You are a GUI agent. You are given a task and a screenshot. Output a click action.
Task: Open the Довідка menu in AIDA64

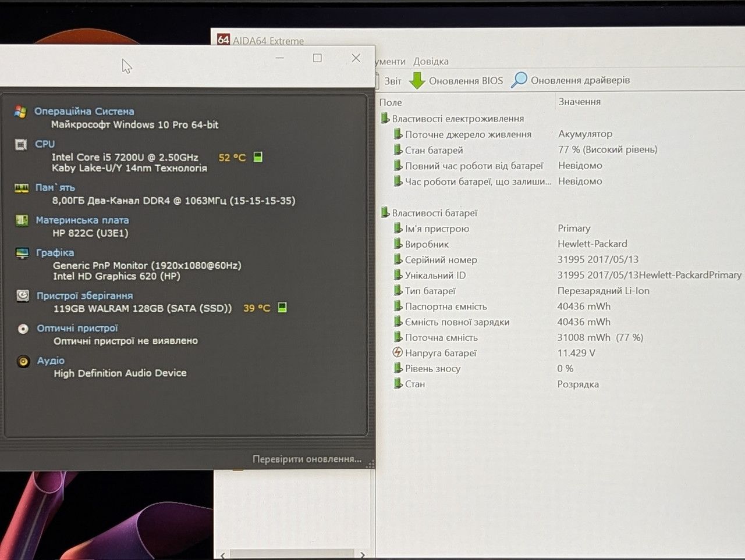pos(431,62)
